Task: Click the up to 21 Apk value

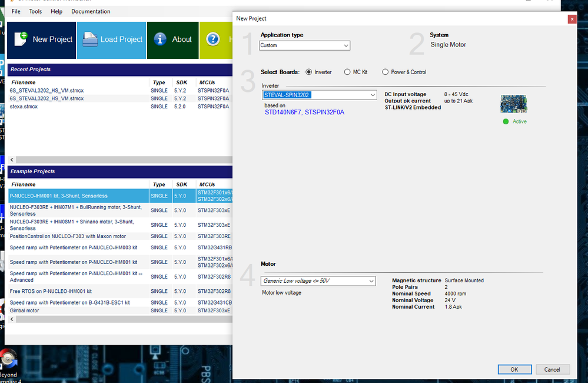Action: pyautogui.click(x=459, y=101)
